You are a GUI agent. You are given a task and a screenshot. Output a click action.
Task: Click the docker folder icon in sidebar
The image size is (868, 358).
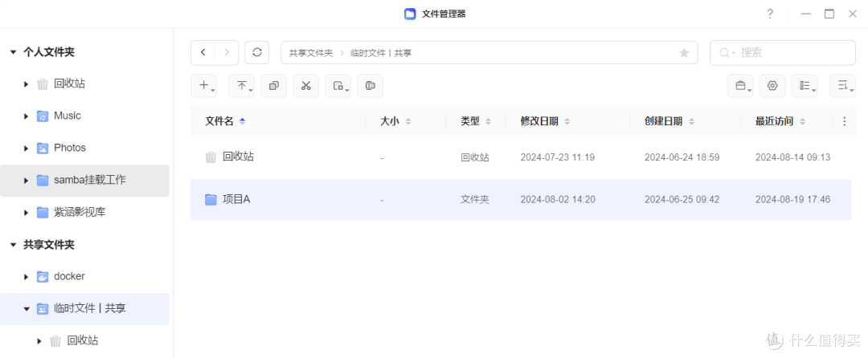click(x=42, y=276)
